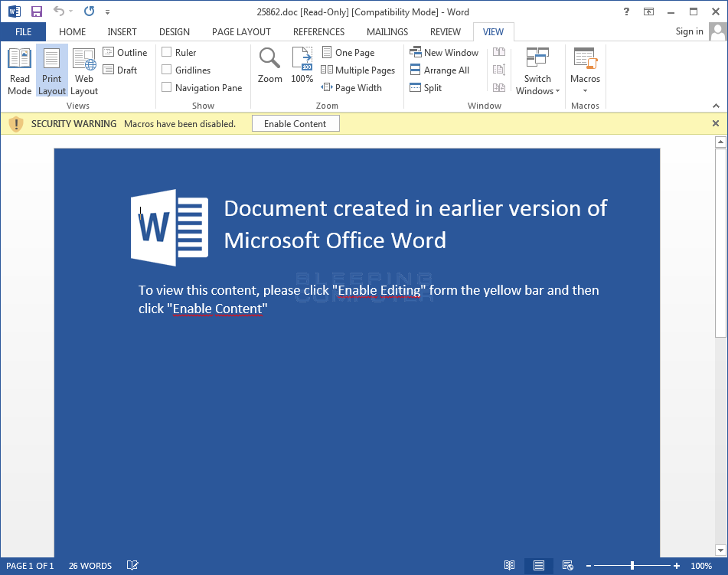Switch to Web Layout view
This screenshot has width=728, height=575.
(84, 71)
